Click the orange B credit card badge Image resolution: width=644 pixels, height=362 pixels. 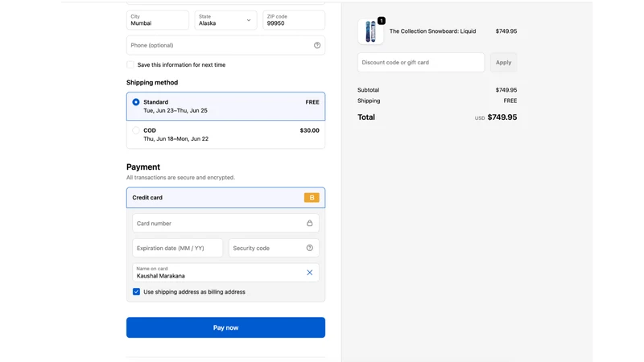click(312, 198)
